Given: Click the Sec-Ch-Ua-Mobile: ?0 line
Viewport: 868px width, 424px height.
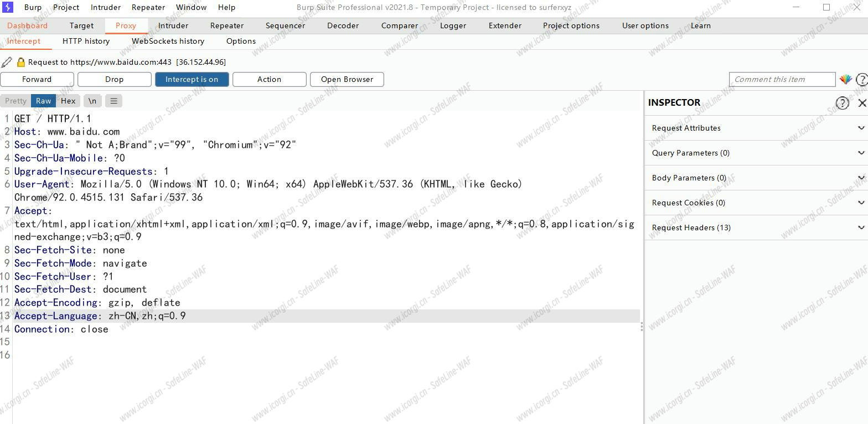Looking at the screenshot, I should tap(69, 158).
